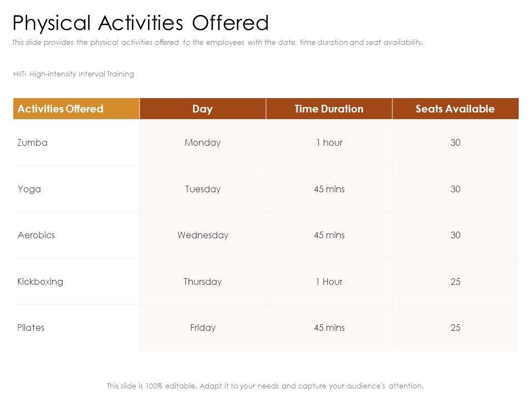The image size is (532, 399).
Task: Click the 'Physical Activities Offered' slide title
Action: coord(141,23)
